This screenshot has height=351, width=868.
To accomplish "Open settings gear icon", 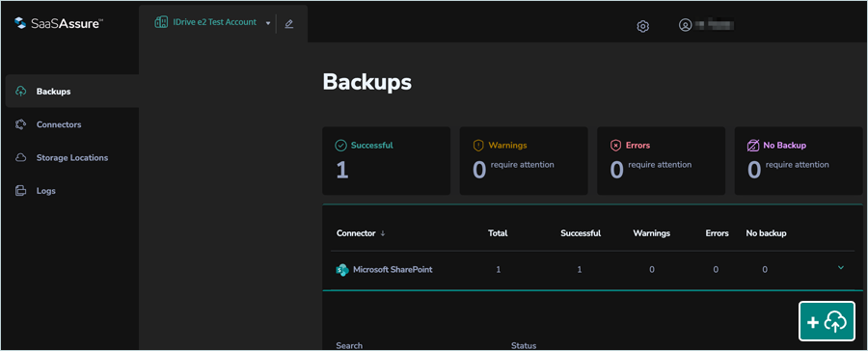I will point(642,26).
